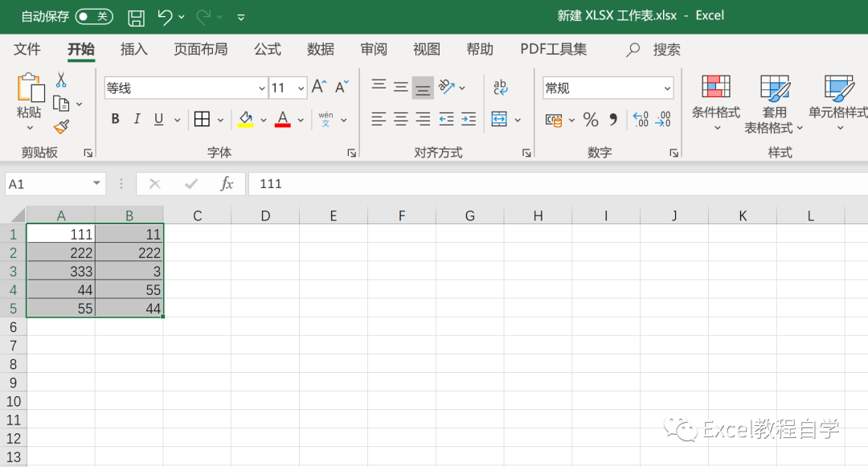Viewport: 868px width, 467px height.
Task: Align text left
Action: coord(379,119)
